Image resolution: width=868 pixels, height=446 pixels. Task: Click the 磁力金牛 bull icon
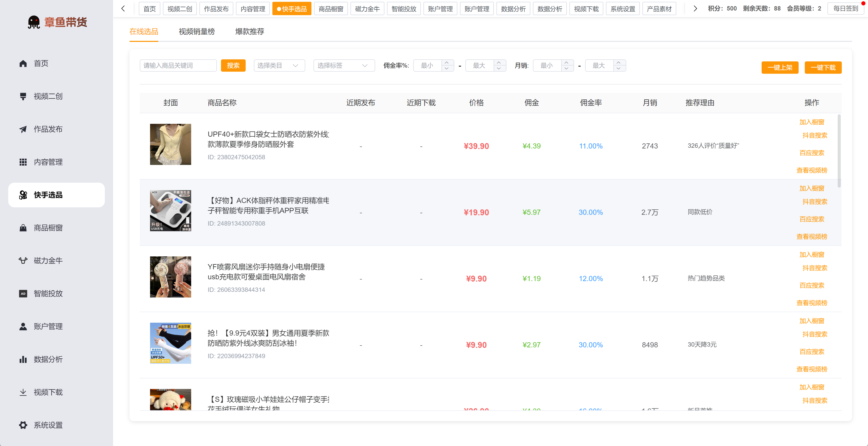tap(23, 261)
